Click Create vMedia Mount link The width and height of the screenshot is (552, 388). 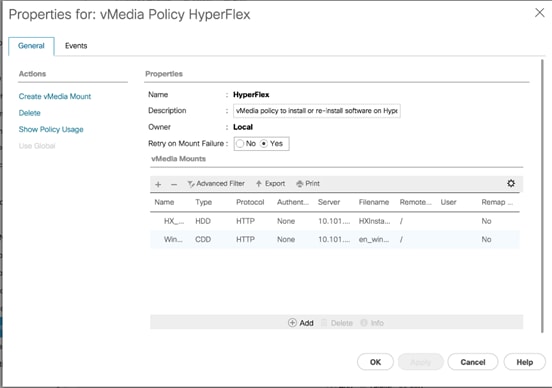(55, 96)
